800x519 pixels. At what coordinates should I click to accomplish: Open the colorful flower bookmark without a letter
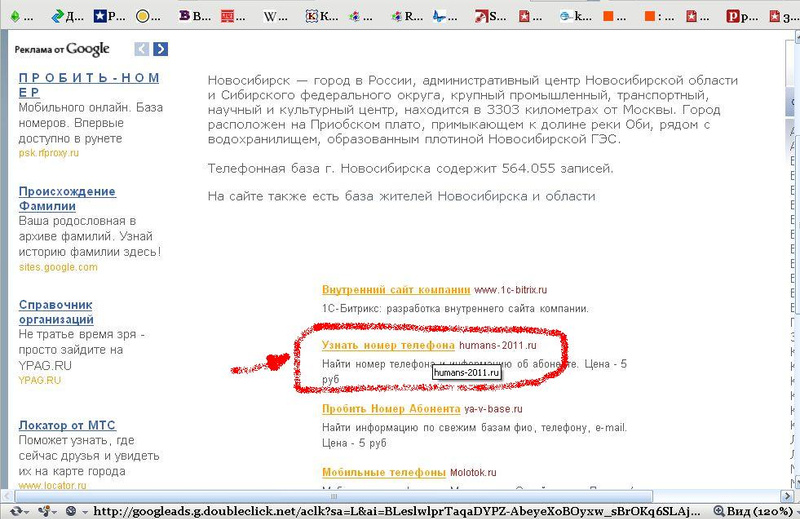tap(361, 17)
